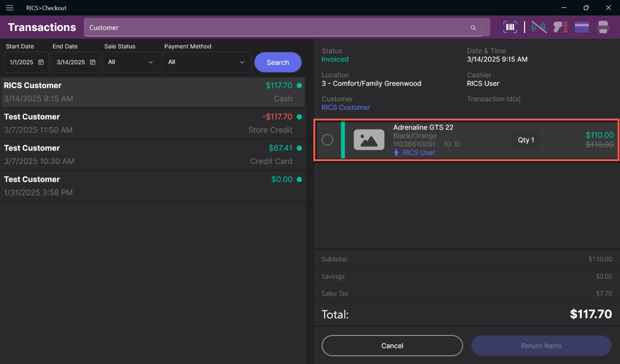Click the Cash payment method label

click(x=283, y=99)
